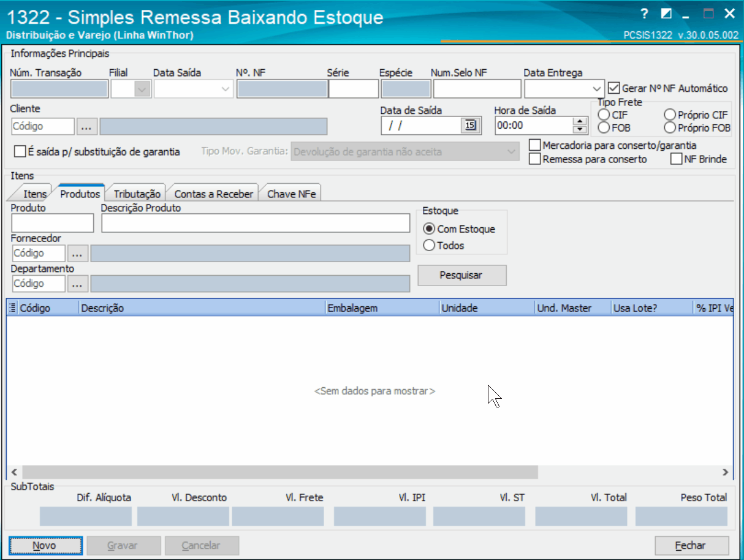This screenshot has height=560, width=744.
Task: Click the Produto input field
Action: (x=53, y=223)
